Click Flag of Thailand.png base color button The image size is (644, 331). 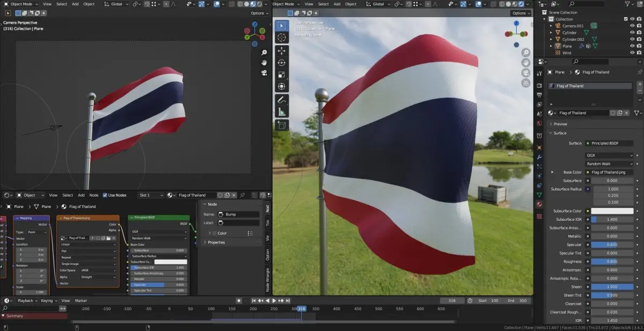(x=609, y=172)
